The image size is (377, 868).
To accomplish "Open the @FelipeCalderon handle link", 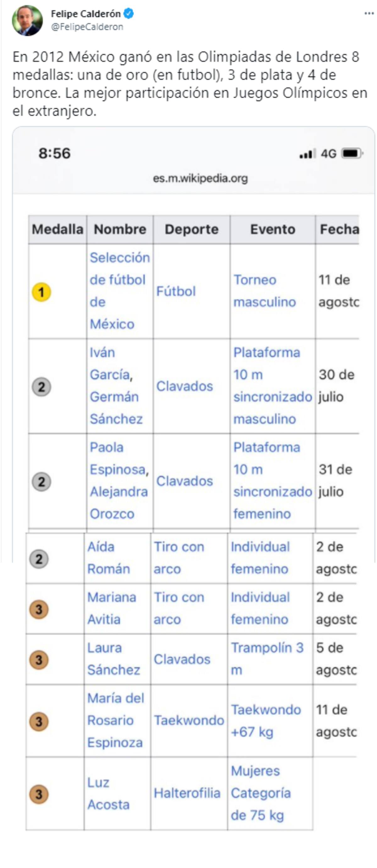I will point(87,27).
